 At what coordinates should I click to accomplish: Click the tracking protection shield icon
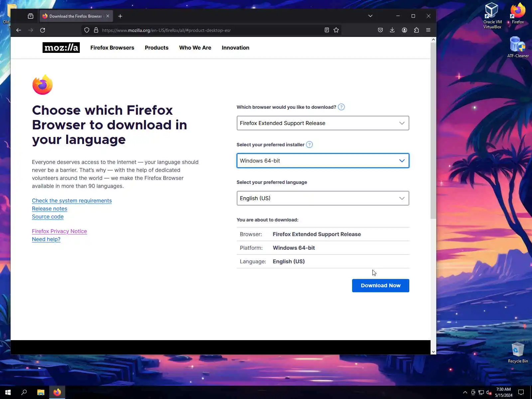(87, 30)
